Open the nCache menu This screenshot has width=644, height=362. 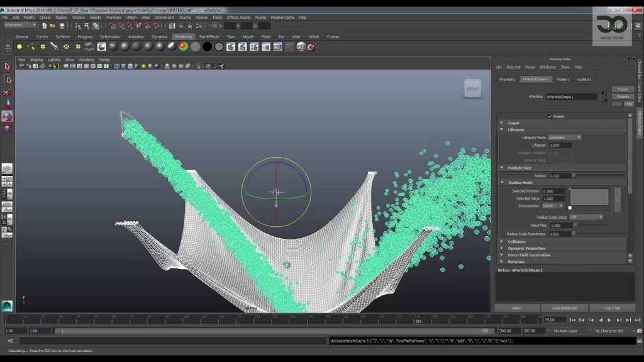185,18
